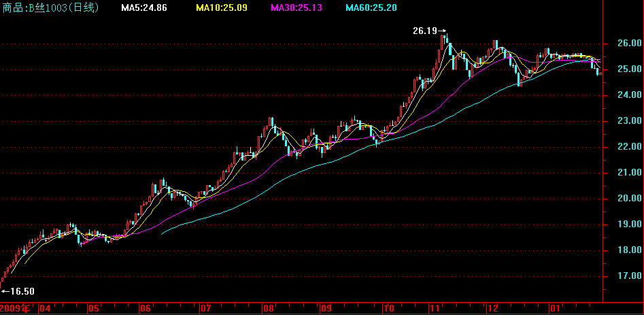Select the yellow MA10:25.09 indicator label
Image resolution: width=644 pixels, height=315 pixels.
(x=221, y=8)
